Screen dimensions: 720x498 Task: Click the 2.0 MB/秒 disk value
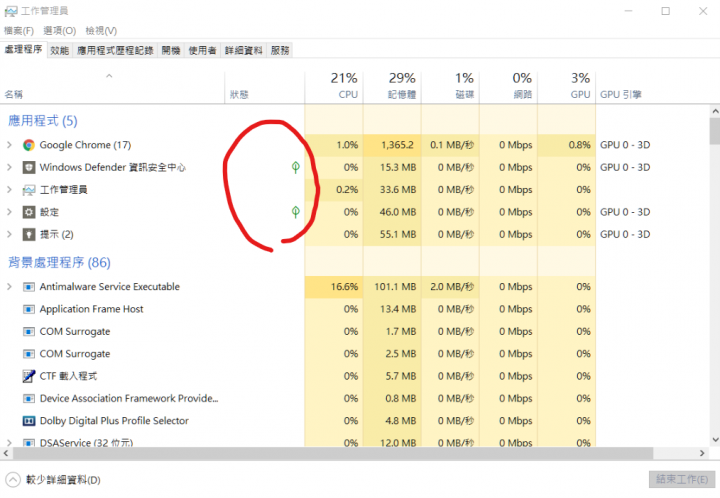[x=452, y=287]
